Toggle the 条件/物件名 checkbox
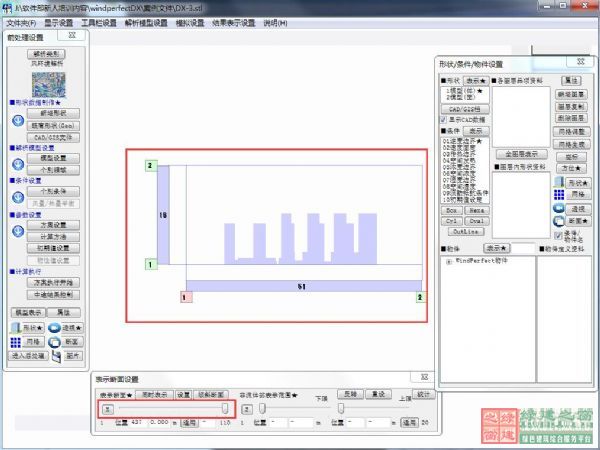Image resolution: width=600 pixels, height=450 pixels. coord(558,234)
